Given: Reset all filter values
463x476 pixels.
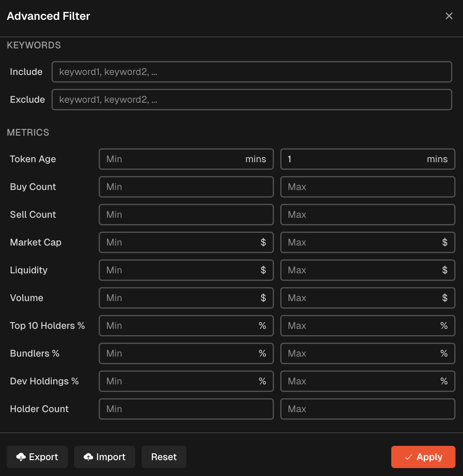Looking at the screenshot, I should (x=164, y=457).
